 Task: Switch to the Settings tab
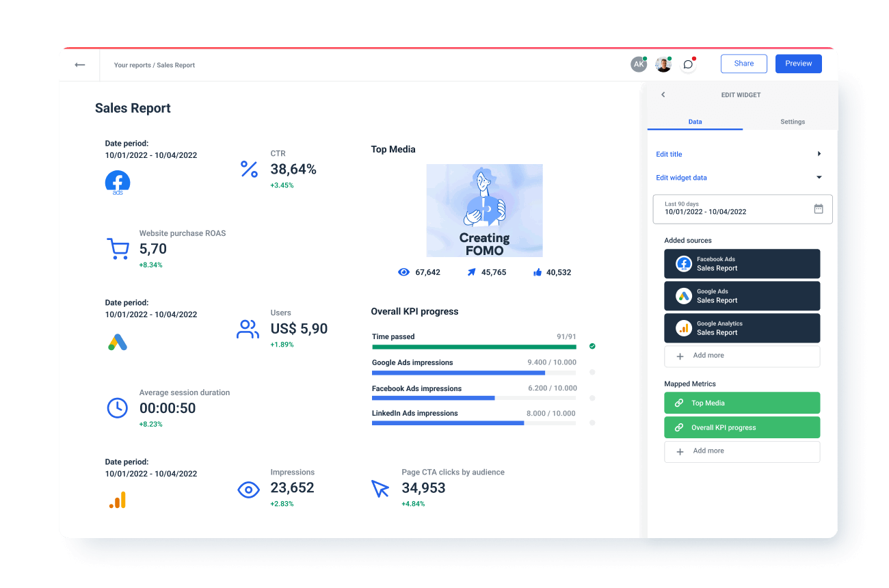click(792, 122)
